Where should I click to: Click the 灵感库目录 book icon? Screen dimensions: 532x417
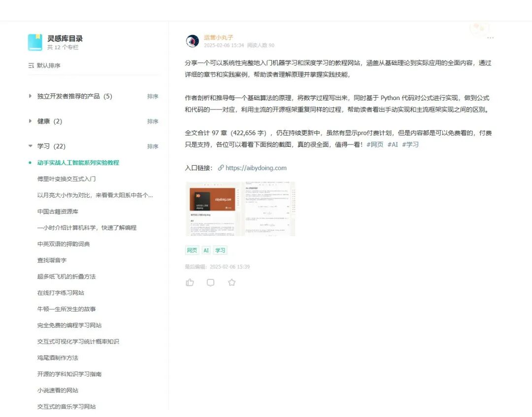tap(35, 42)
